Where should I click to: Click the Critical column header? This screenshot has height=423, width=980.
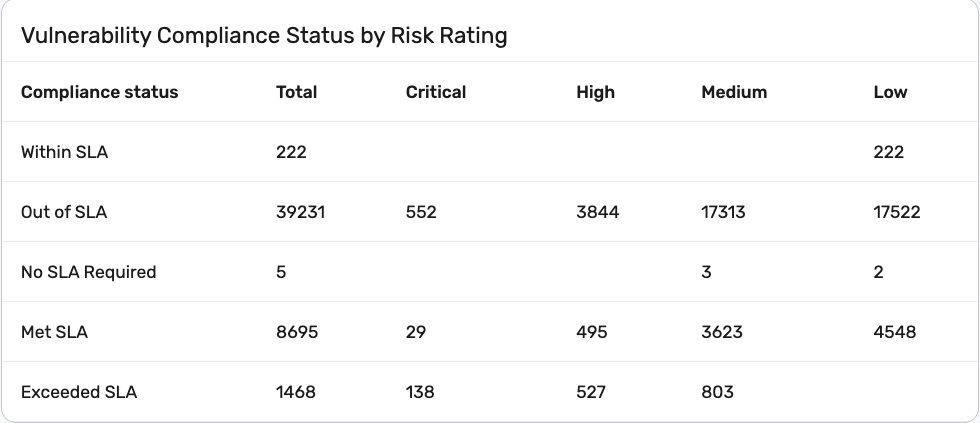pyautogui.click(x=436, y=92)
